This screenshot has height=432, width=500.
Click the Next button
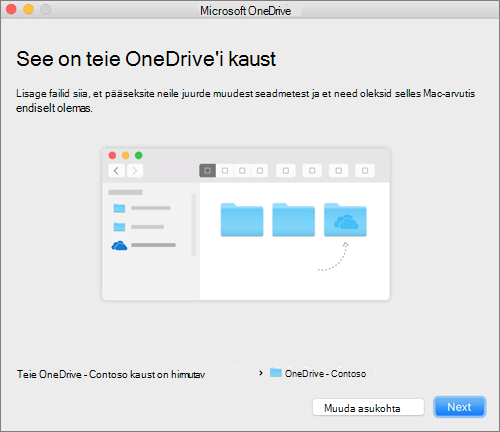coord(460,407)
